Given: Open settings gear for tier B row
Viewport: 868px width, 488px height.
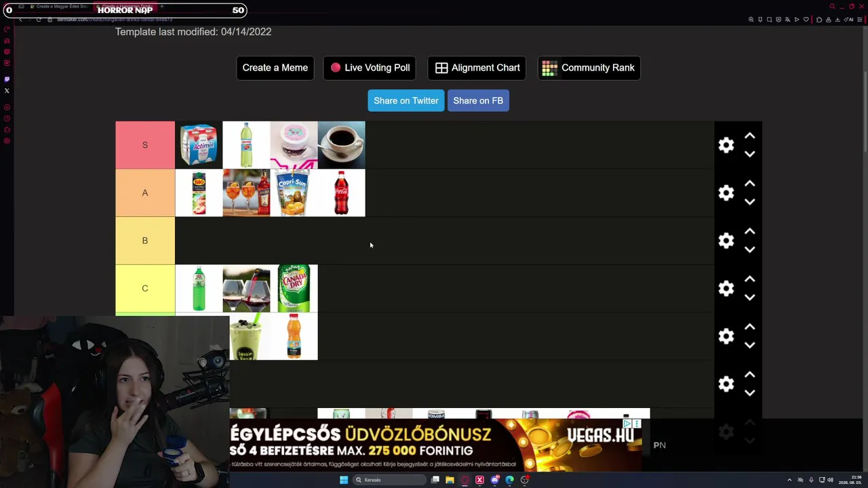Looking at the screenshot, I should (726, 241).
